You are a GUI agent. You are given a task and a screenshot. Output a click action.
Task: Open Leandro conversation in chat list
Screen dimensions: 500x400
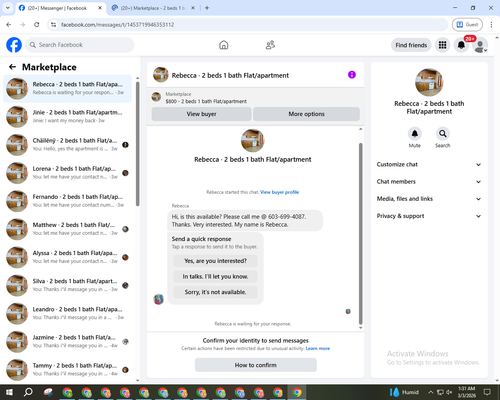click(67, 314)
